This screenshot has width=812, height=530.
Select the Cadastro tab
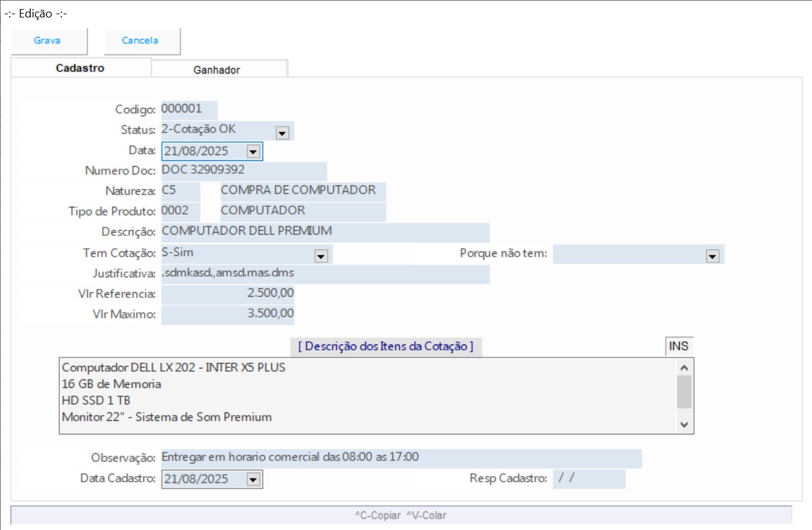pyautogui.click(x=80, y=68)
